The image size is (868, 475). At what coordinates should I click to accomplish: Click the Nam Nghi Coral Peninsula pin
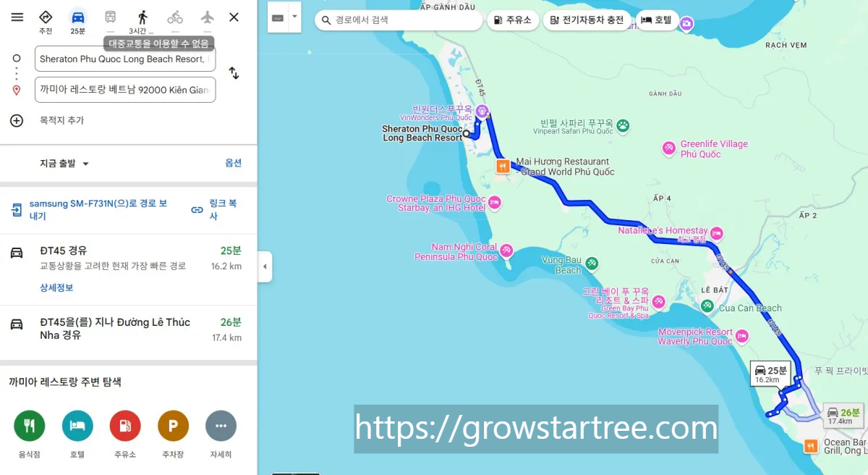(x=506, y=251)
